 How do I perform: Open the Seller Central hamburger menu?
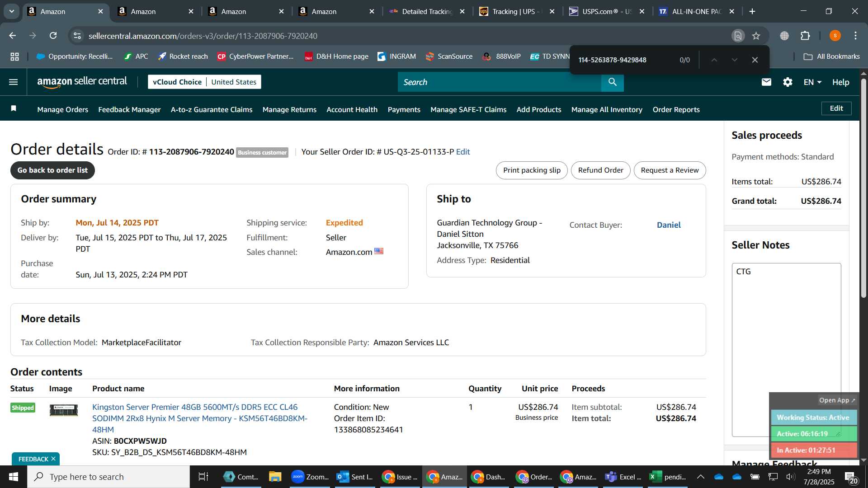(14, 82)
